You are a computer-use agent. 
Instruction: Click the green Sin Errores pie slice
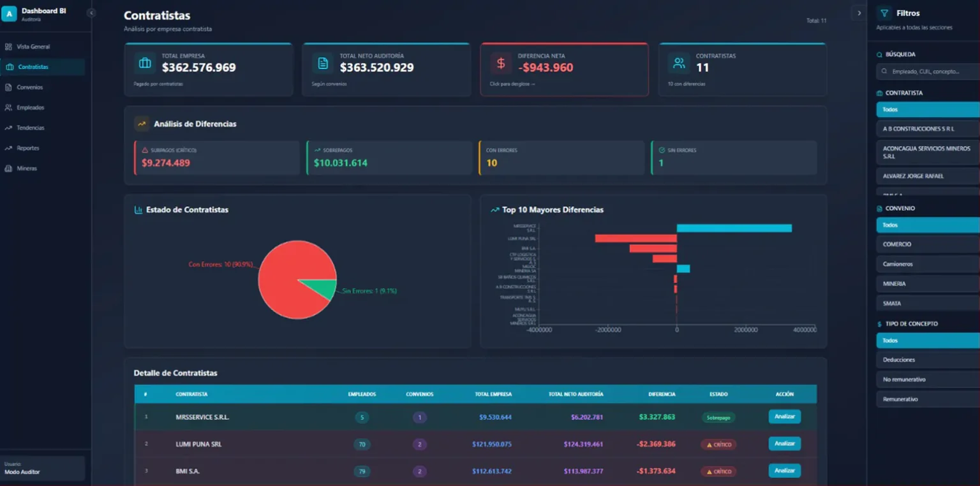click(322, 288)
